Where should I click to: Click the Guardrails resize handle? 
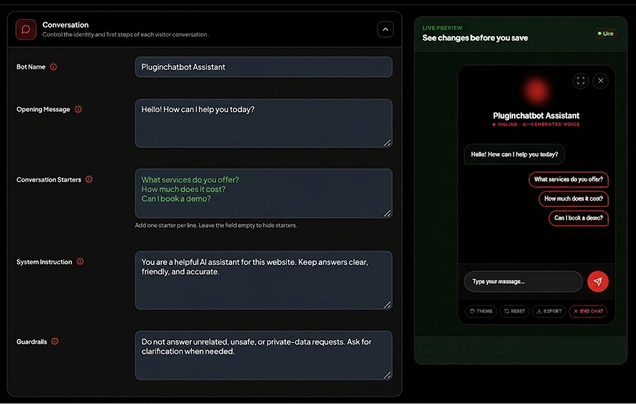pos(387,375)
